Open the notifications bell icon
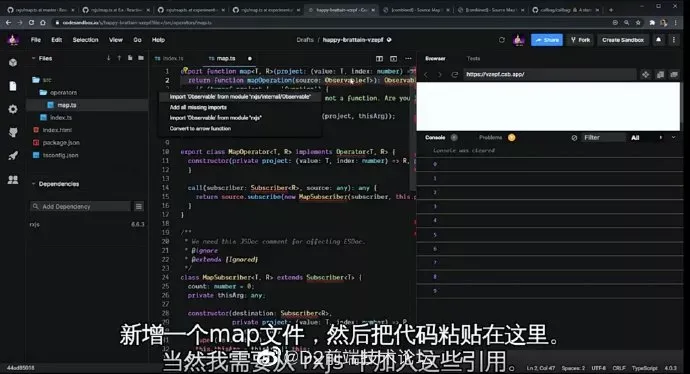The height and width of the screenshot is (374, 690). click(658, 40)
